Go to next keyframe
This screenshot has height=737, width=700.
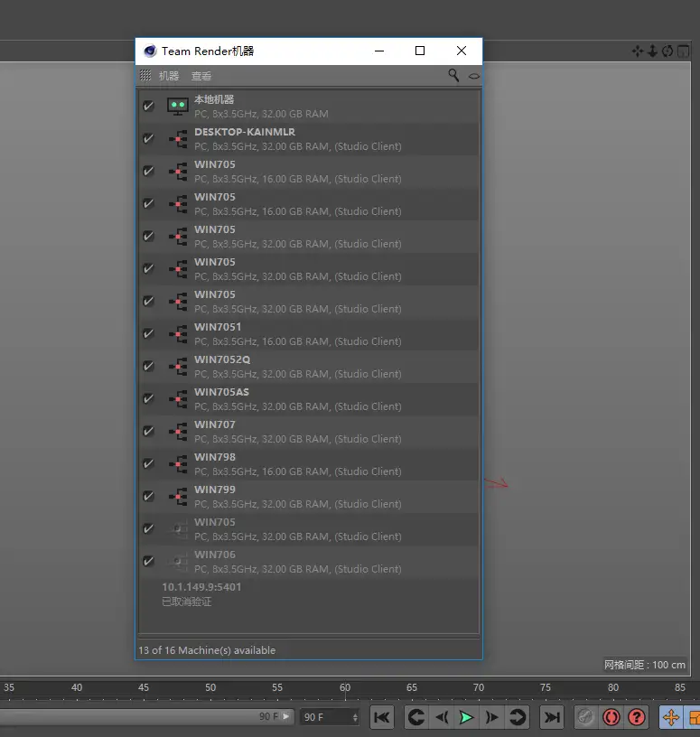tap(518, 717)
